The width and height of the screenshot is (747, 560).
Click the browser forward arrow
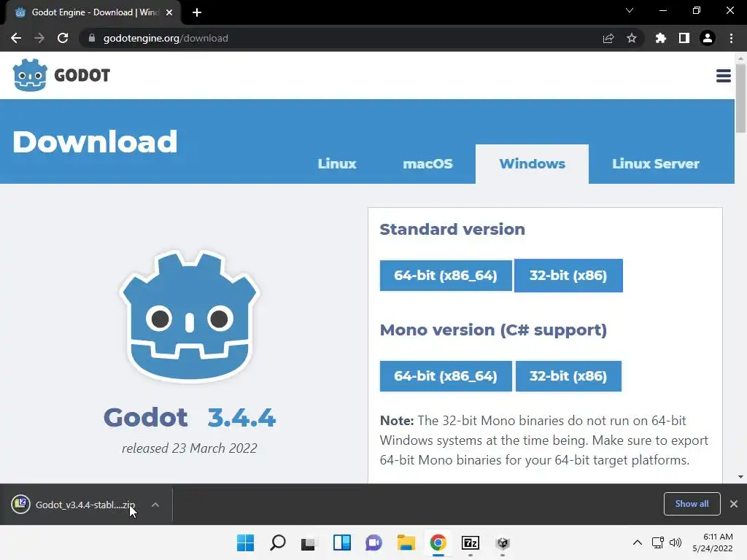(x=39, y=38)
